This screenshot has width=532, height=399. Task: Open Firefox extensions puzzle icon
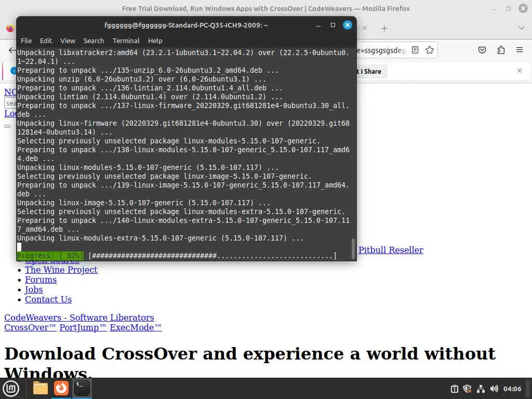501,50
